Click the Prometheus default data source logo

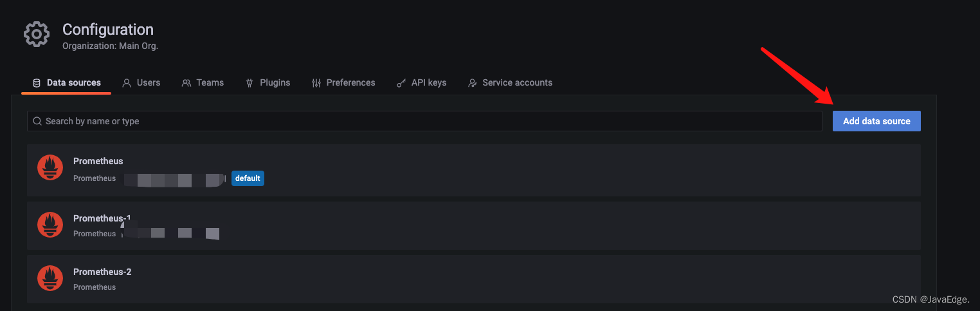[x=50, y=168]
